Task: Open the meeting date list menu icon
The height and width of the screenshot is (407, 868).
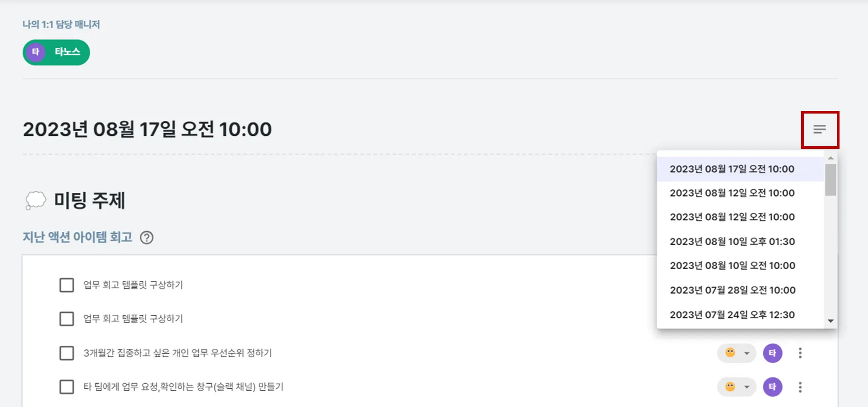Action: (x=819, y=130)
